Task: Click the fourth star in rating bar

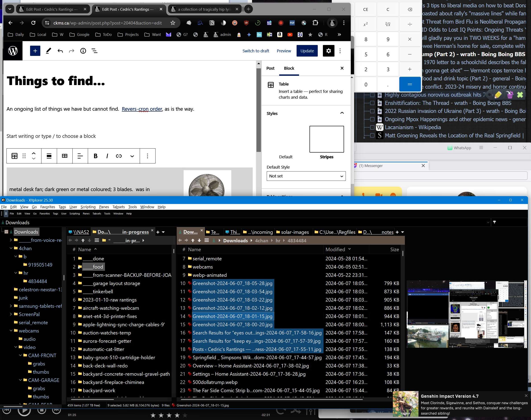Action: click(x=177, y=415)
